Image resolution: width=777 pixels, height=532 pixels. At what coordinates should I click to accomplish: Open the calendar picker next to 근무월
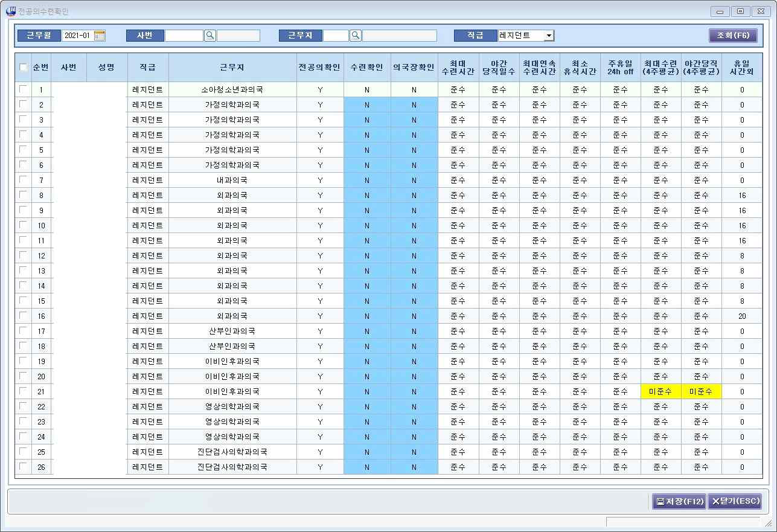coord(100,36)
